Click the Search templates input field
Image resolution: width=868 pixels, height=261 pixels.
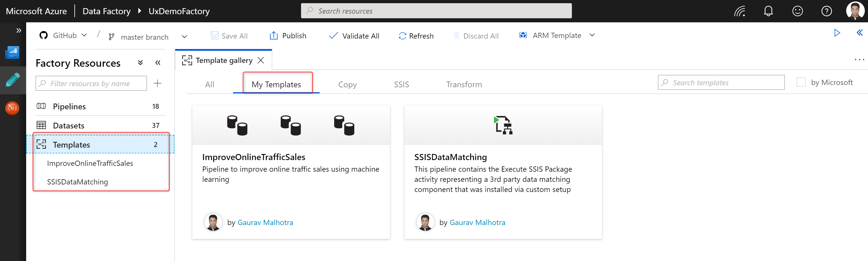721,82
